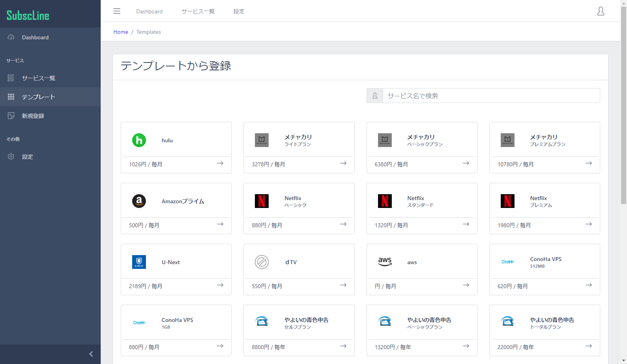Viewport: 627px width, 364px height.
Task: Open the sidebar 設定 gear item
Action: pos(28,157)
